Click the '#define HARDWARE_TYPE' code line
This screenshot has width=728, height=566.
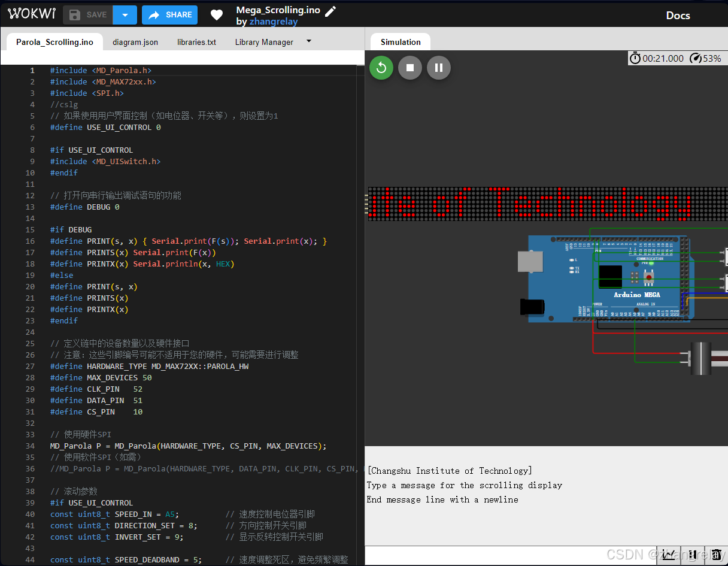pos(150,366)
